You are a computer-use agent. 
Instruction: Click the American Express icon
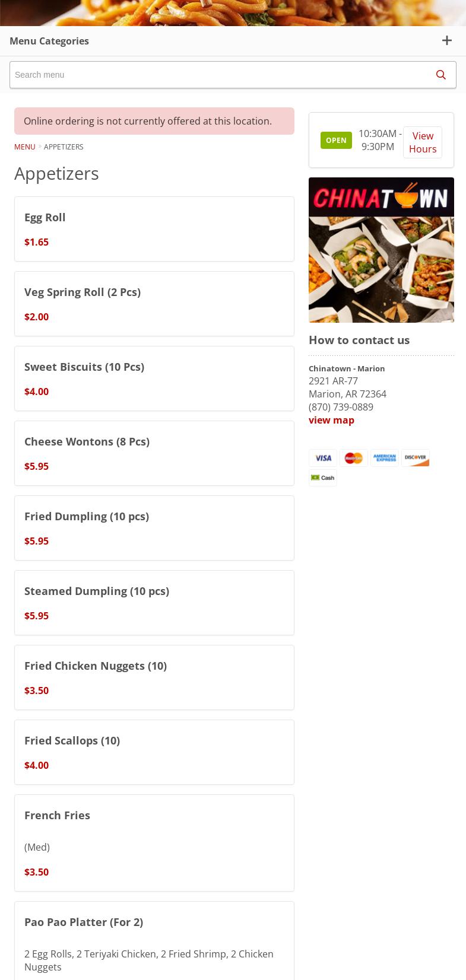tap(385, 458)
